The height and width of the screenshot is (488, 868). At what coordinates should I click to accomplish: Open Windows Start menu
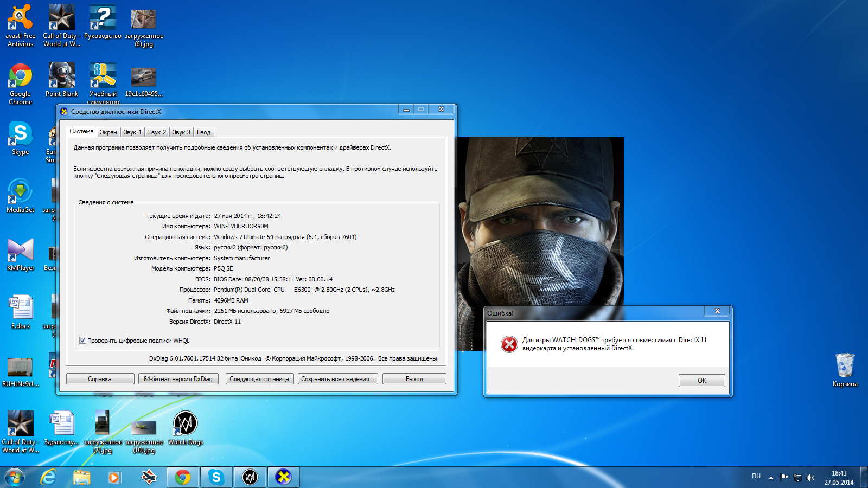(15, 477)
